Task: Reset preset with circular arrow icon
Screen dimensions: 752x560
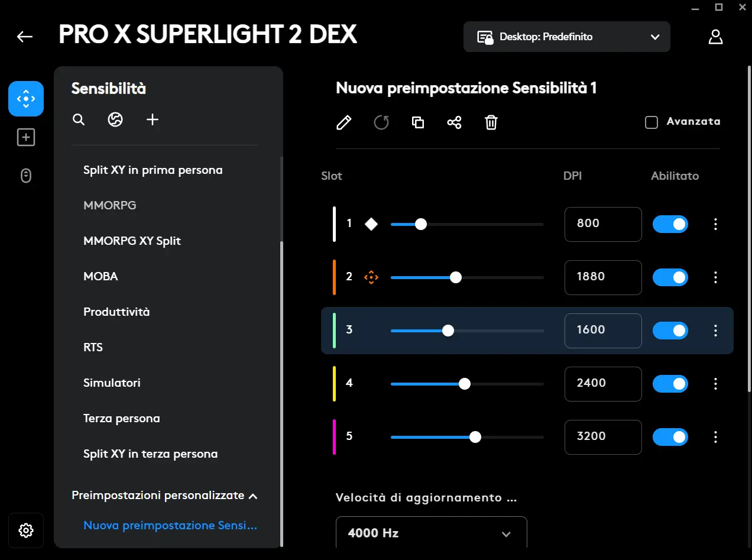Action: (x=381, y=122)
